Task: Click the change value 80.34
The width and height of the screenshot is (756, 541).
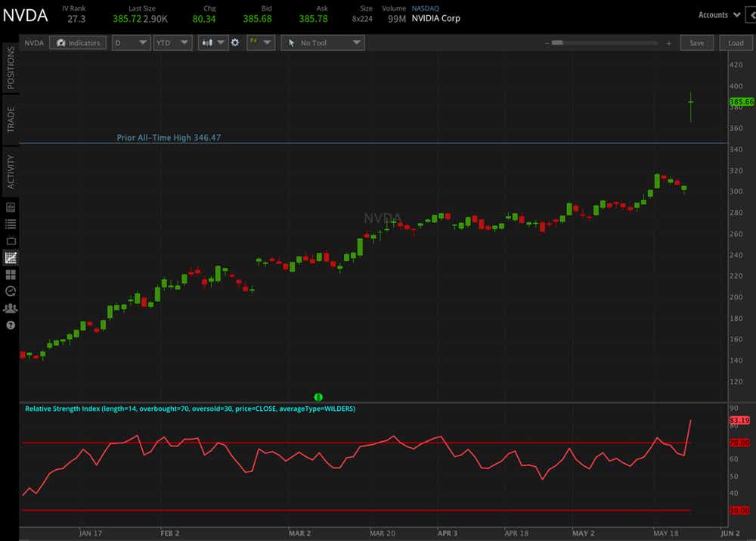Action: tap(204, 19)
